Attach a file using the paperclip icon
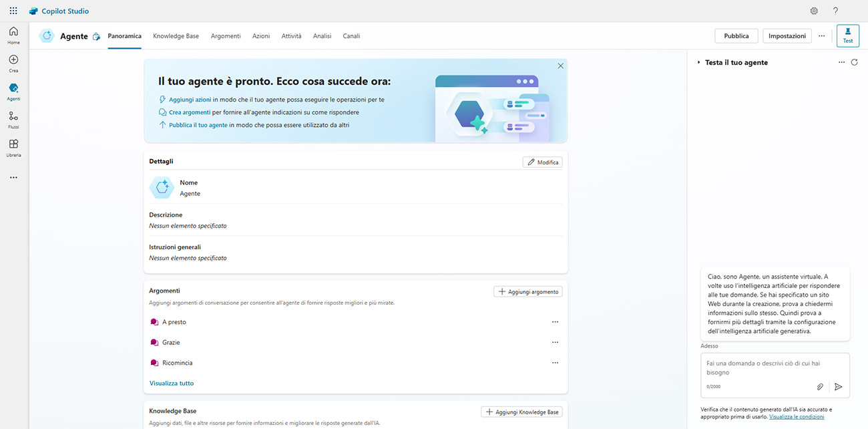This screenshot has width=868, height=429. point(820,386)
